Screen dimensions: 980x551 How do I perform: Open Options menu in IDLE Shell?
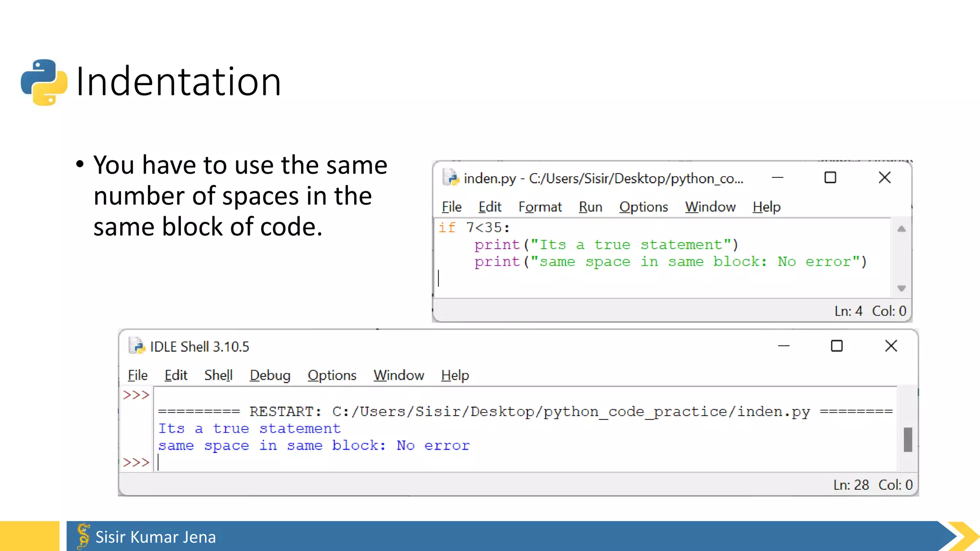pyautogui.click(x=332, y=375)
